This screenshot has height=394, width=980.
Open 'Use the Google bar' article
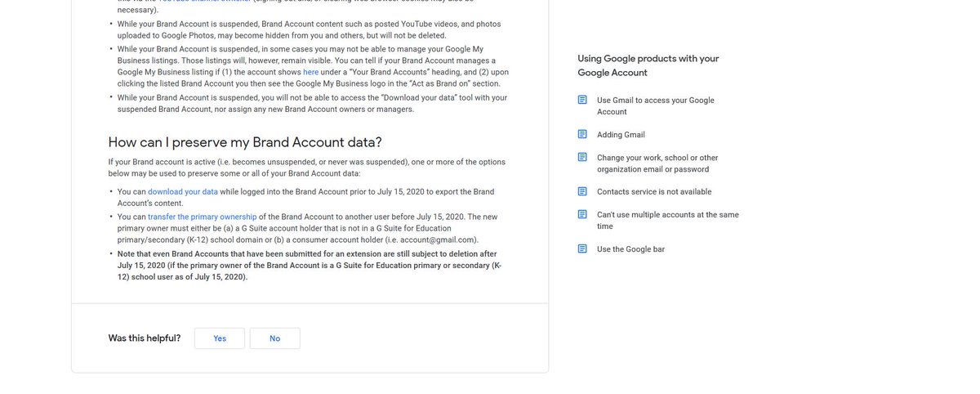[630, 248]
